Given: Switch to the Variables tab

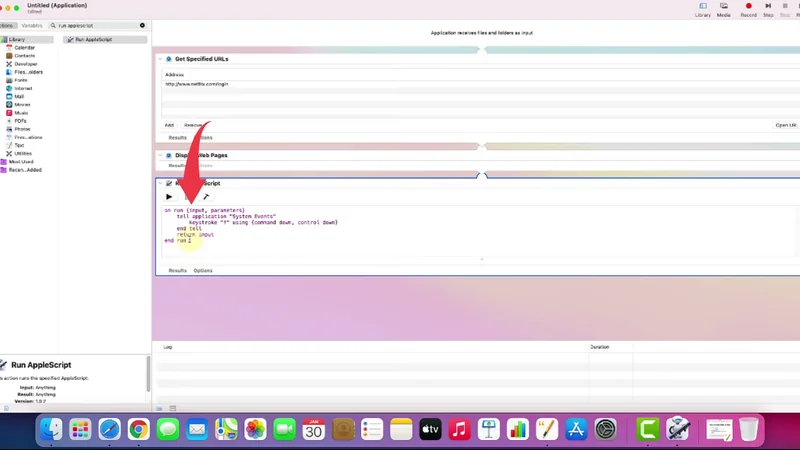Looking at the screenshot, I should tap(32, 26).
